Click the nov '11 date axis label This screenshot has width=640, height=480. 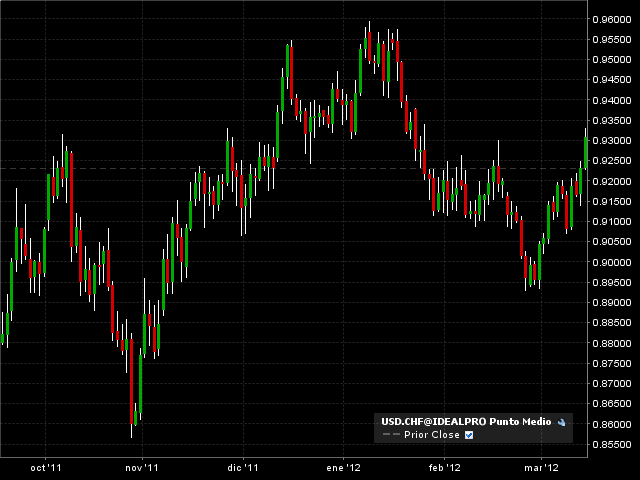142,468
